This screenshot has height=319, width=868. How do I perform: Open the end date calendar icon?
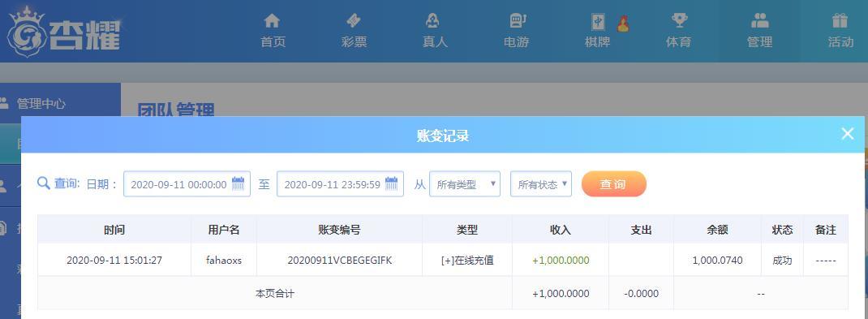[391, 184]
